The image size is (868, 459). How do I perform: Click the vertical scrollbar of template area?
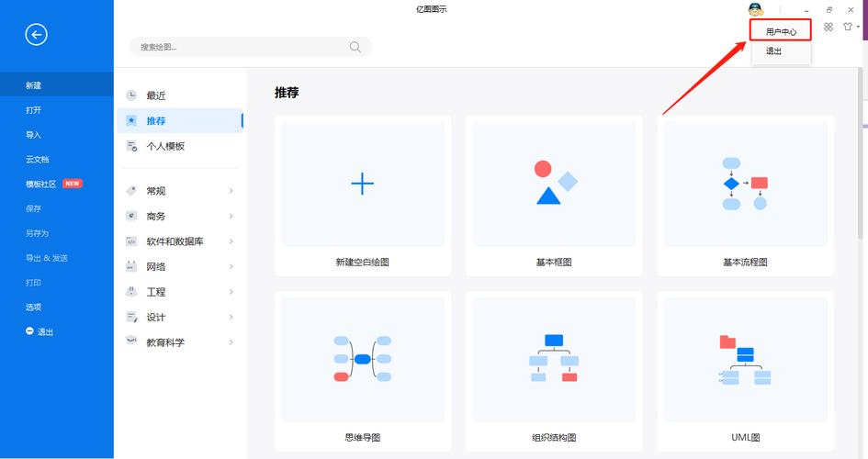click(860, 155)
